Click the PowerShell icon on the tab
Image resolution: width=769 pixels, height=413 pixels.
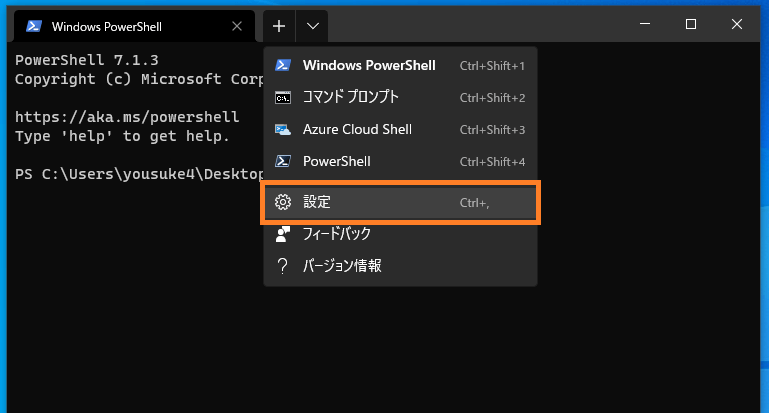point(34,26)
